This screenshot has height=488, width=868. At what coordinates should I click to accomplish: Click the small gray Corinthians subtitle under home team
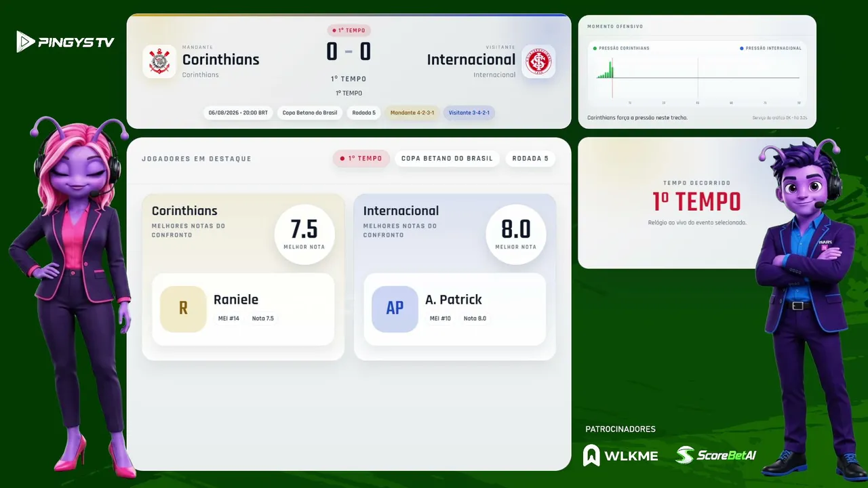coord(201,75)
